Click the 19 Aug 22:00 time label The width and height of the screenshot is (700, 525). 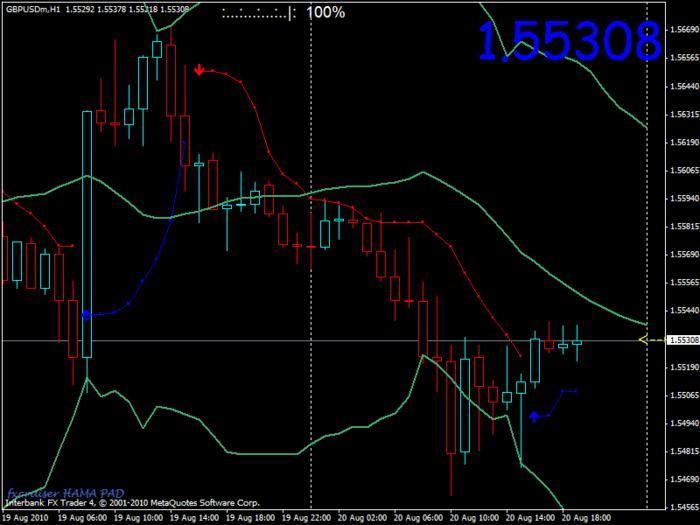(x=307, y=518)
